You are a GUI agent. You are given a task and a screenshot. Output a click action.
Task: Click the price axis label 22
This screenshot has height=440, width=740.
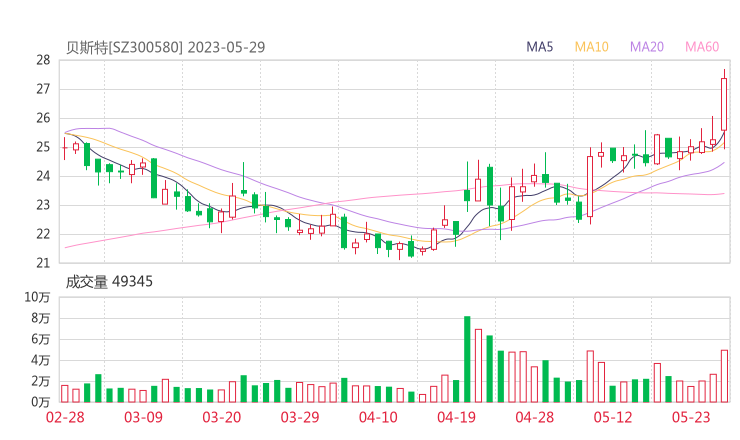click(43, 234)
